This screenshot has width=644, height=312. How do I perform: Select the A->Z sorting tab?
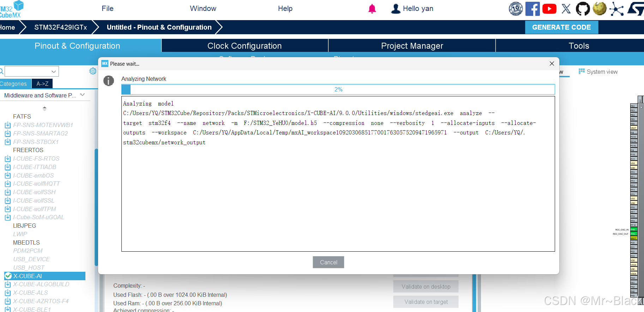[x=42, y=84]
